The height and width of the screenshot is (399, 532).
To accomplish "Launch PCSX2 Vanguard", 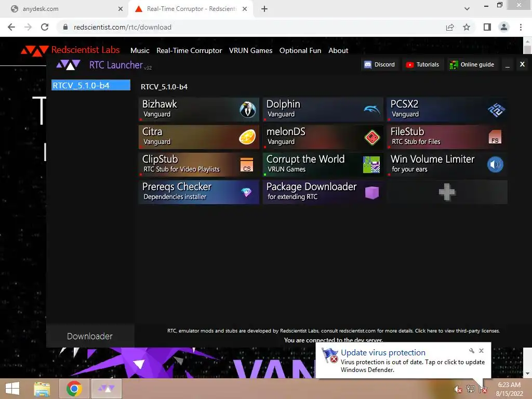I will click(447, 109).
